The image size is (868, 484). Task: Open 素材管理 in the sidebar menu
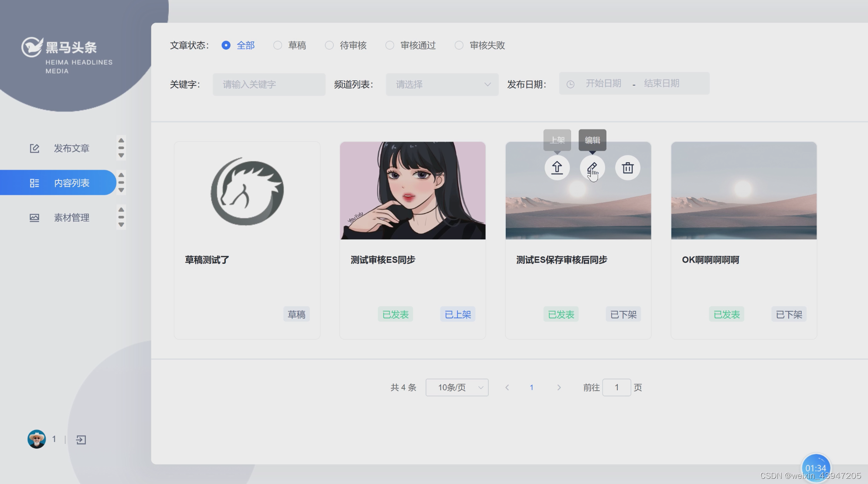click(x=71, y=218)
